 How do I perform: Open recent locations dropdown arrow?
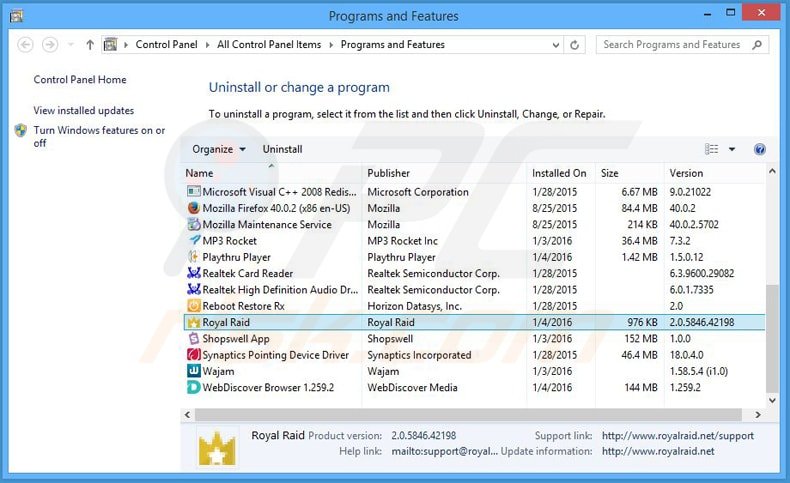71,45
